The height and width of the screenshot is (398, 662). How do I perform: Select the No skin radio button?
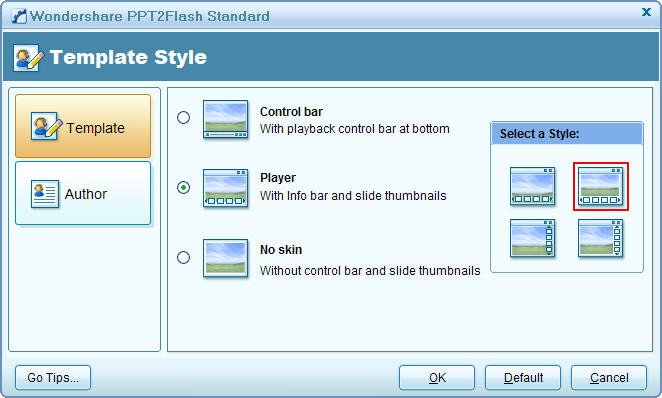point(183,257)
